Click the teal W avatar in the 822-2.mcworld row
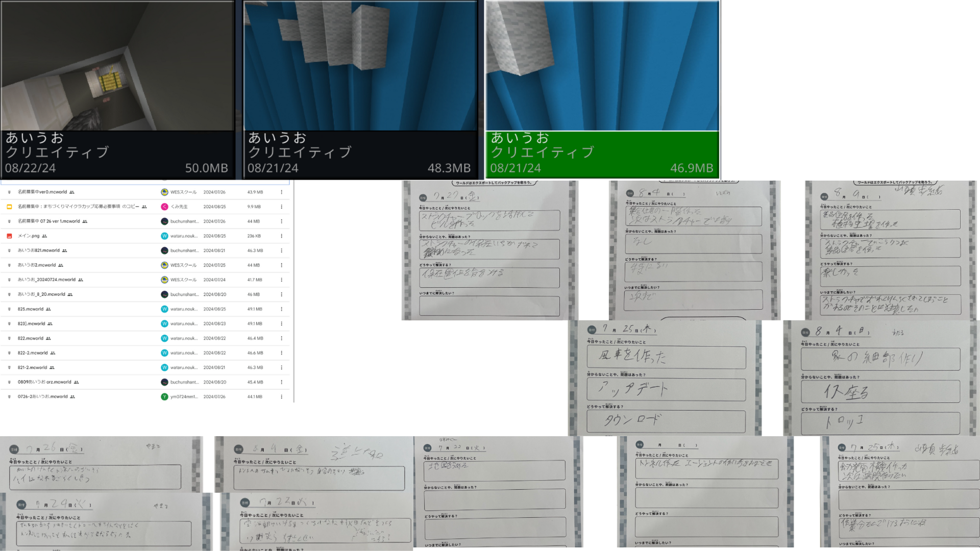980x551 pixels. click(x=164, y=353)
